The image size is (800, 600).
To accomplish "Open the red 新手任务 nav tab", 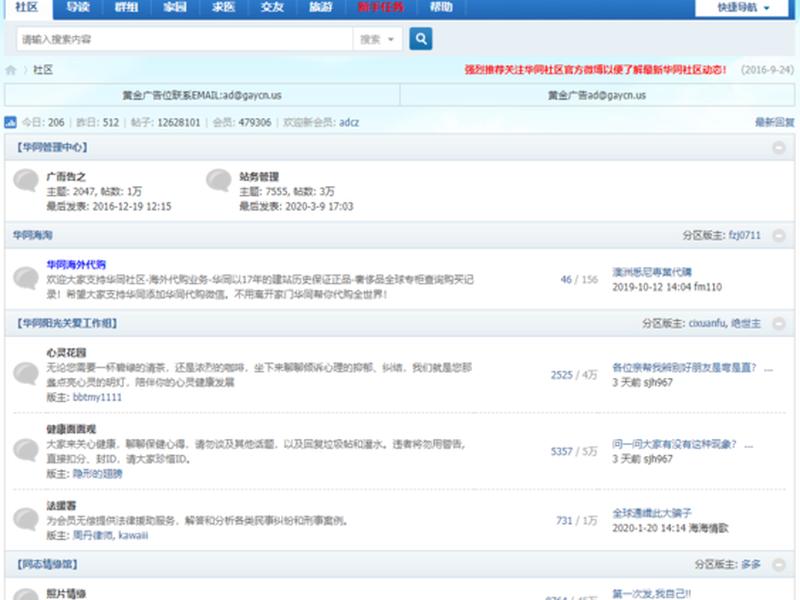I will pyautogui.click(x=381, y=7).
